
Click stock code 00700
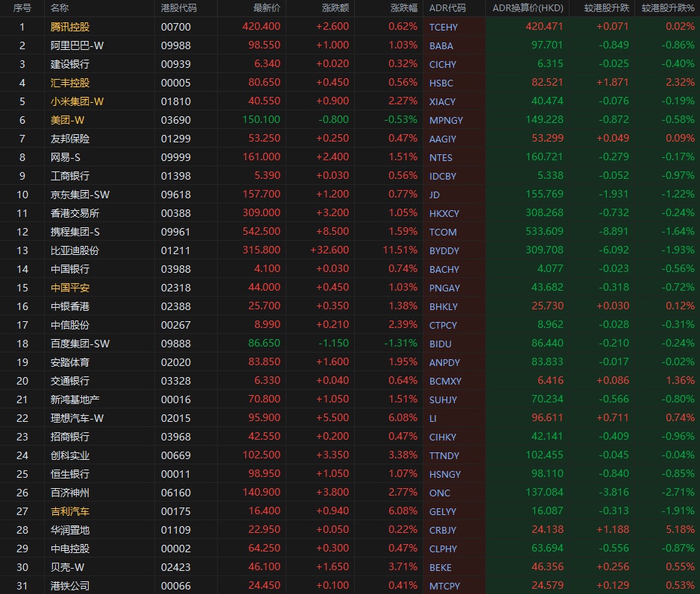tap(176, 27)
